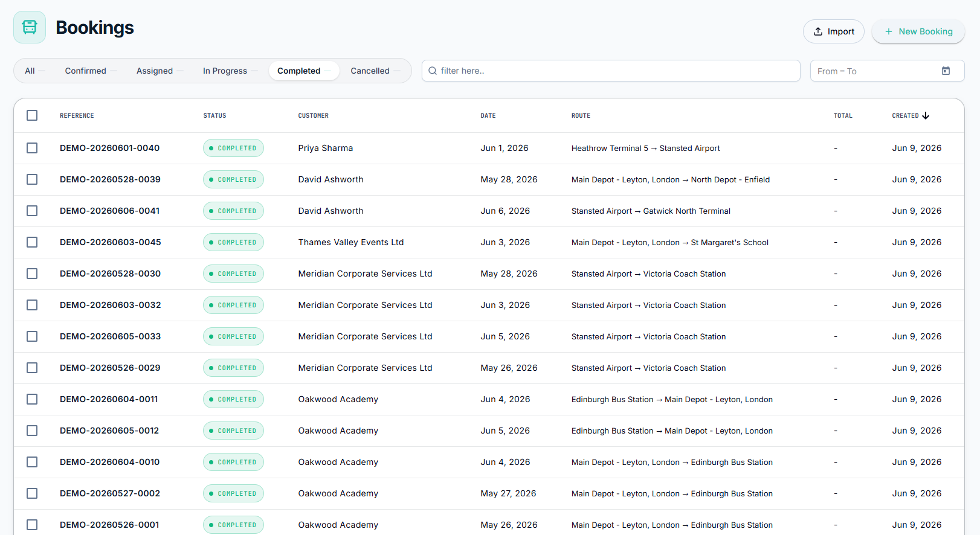Click the Completed badge for Priya Sharma's booking
Viewport: 980px width, 535px height.
[233, 148]
